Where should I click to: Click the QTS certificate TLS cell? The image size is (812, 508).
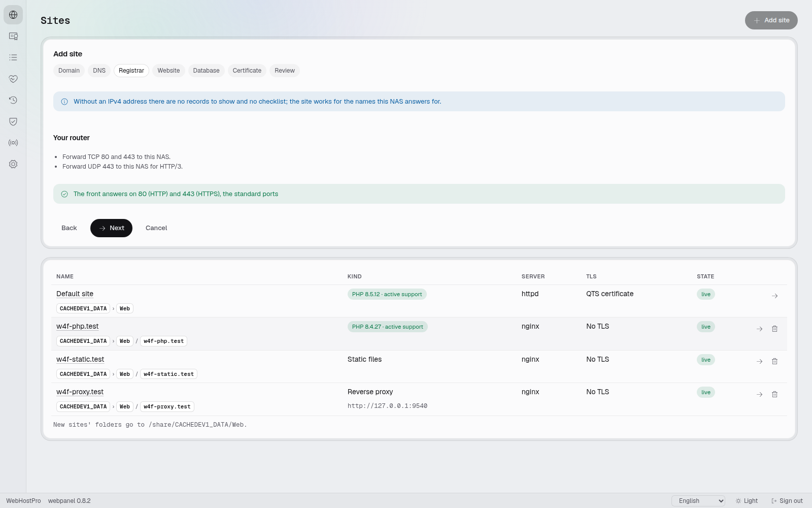610,294
